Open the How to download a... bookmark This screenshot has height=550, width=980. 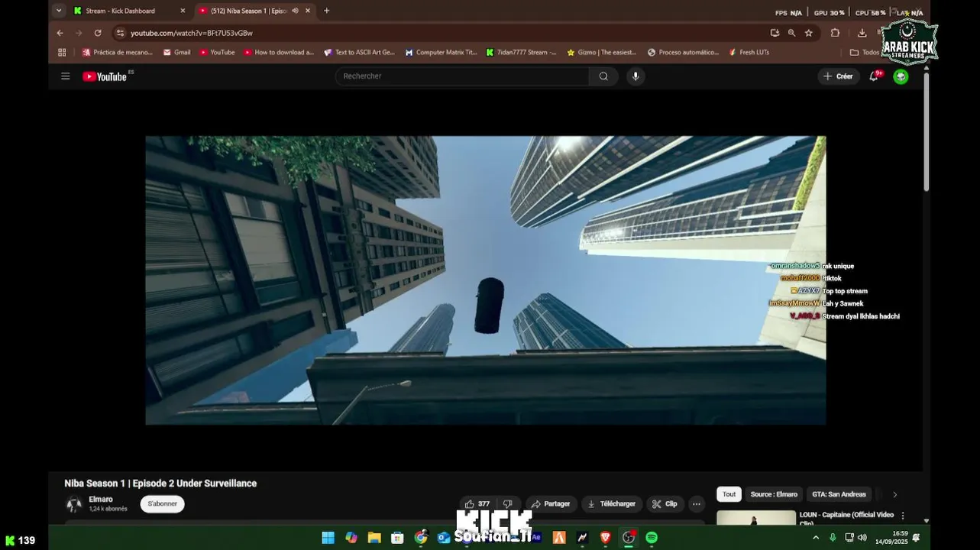point(279,53)
